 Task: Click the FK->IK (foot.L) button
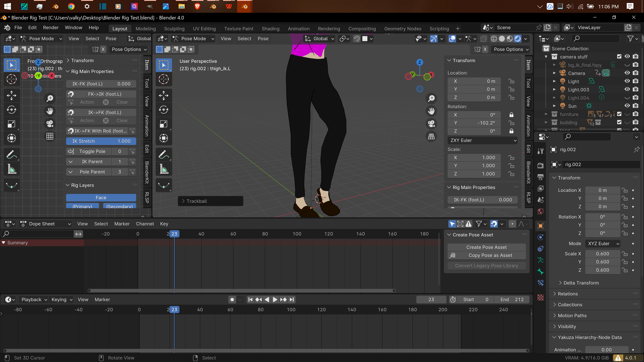(x=101, y=94)
